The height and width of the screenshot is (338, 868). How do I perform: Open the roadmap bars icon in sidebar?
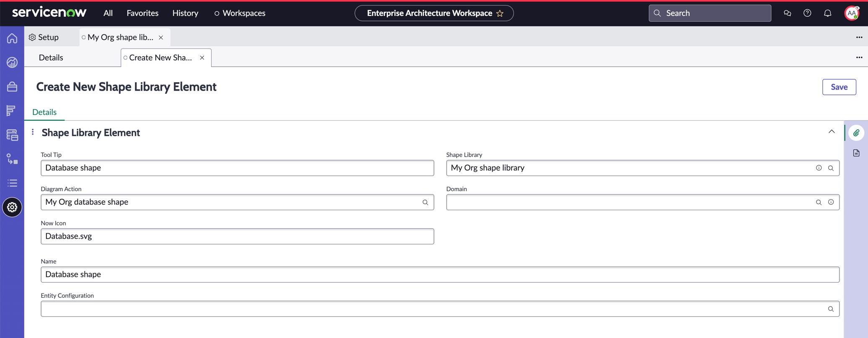coord(11,111)
